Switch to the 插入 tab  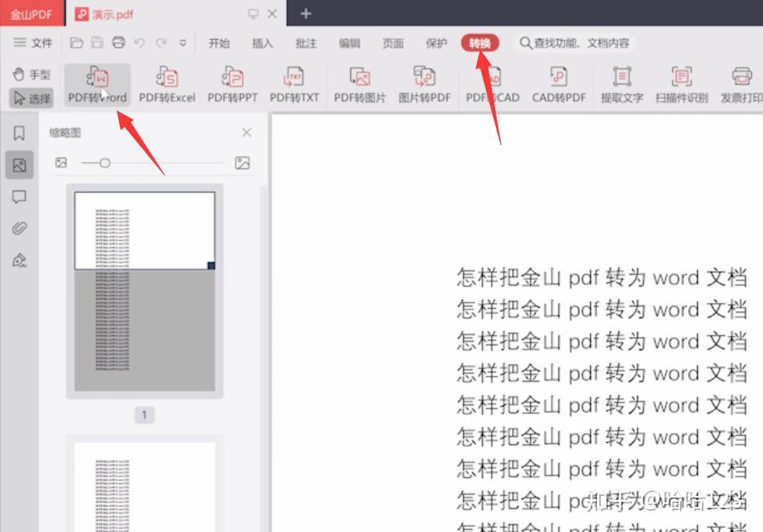(262, 43)
